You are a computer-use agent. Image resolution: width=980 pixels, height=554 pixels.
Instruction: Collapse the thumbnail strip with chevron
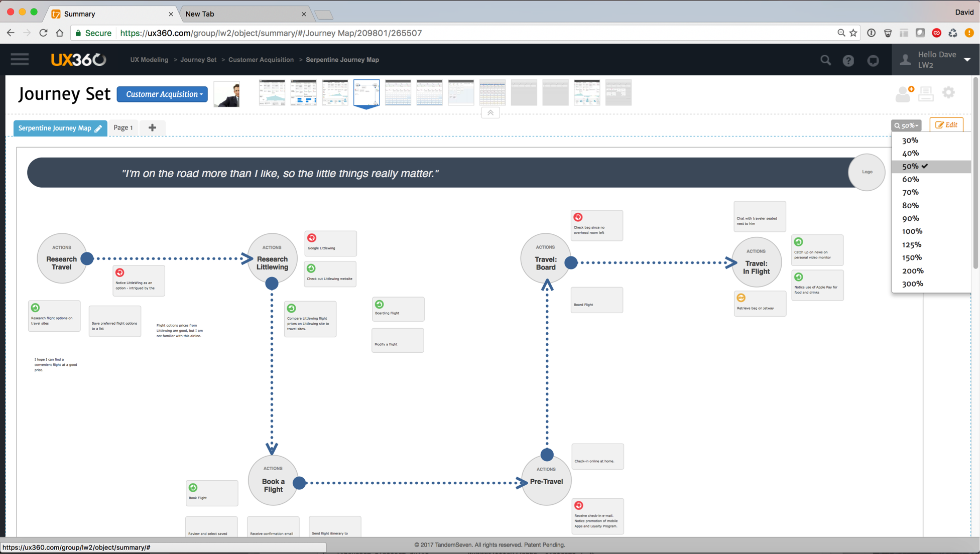pyautogui.click(x=491, y=113)
